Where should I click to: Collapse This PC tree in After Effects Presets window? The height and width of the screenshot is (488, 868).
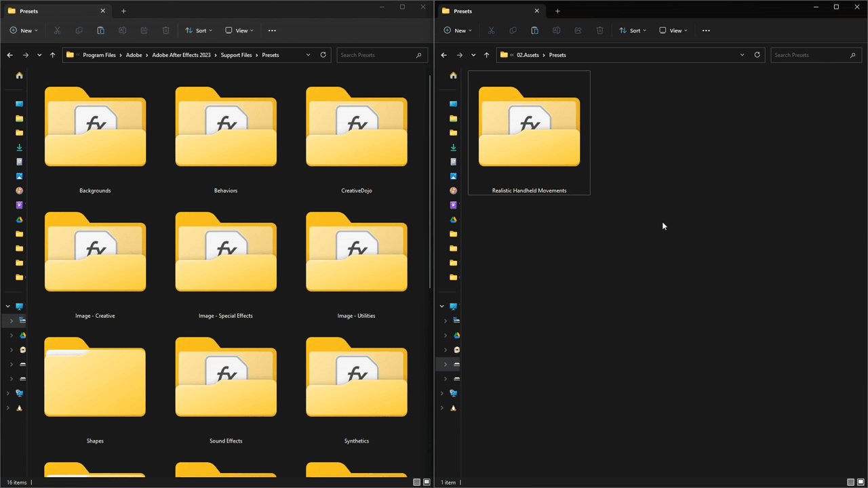point(8,306)
